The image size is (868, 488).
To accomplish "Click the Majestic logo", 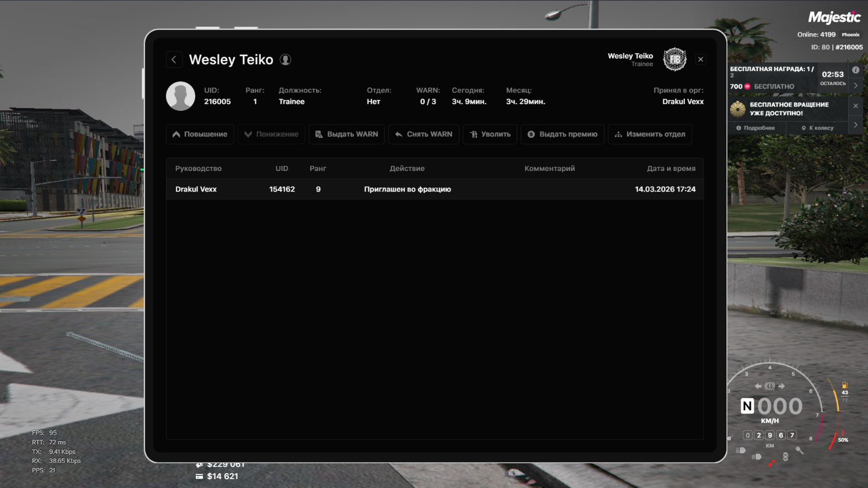I will 834,18.
